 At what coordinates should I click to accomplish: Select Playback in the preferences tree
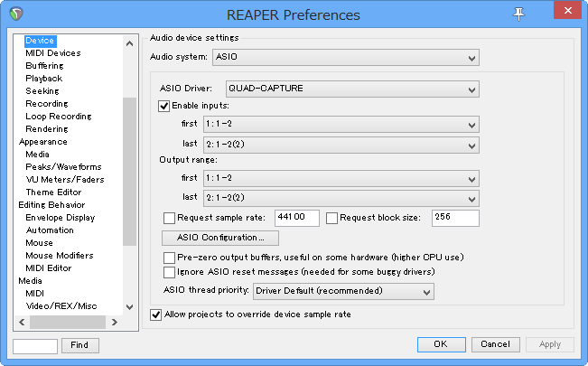click(x=44, y=79)
